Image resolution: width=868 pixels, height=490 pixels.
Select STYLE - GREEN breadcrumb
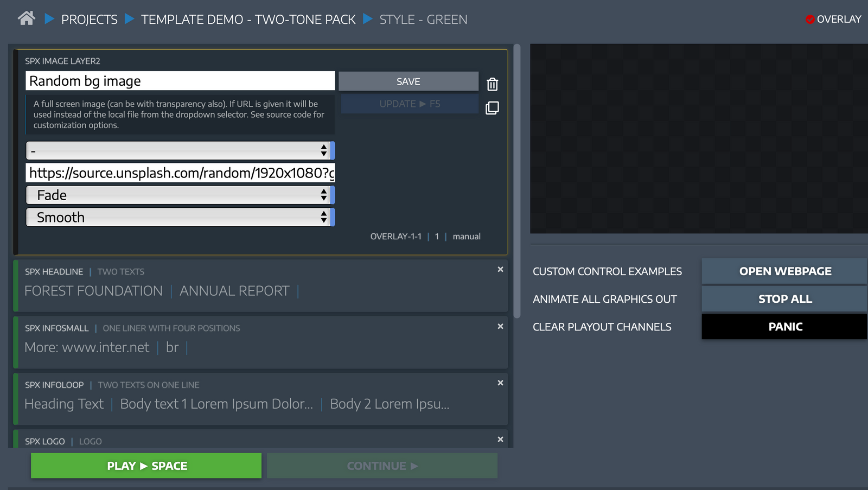pyautogui.click(x=423, y=20)
